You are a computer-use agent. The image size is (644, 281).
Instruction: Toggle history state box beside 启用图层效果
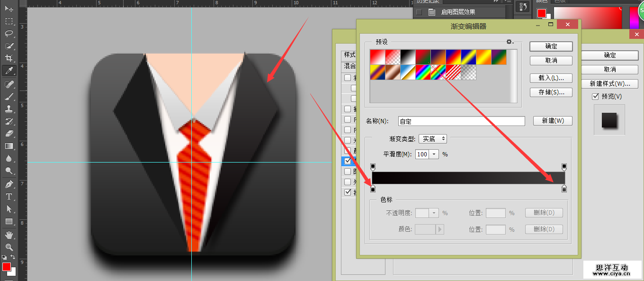(x=419, y=12)
